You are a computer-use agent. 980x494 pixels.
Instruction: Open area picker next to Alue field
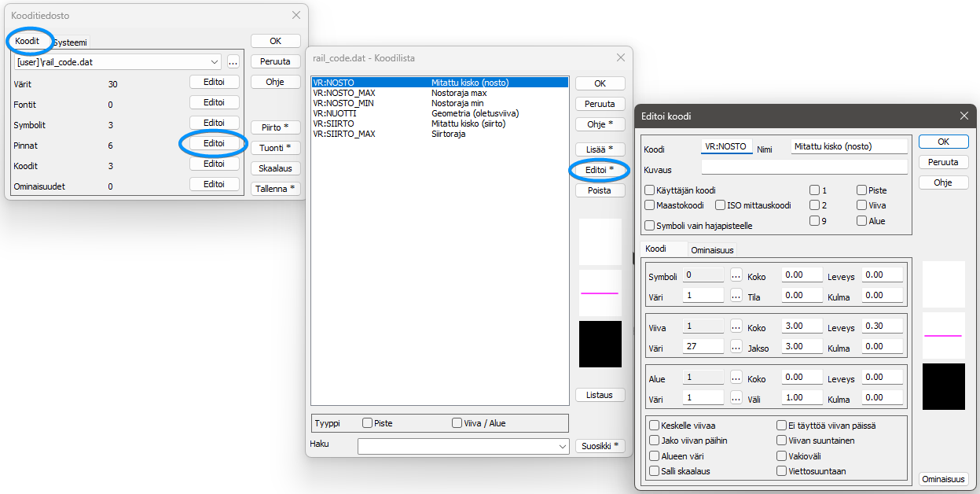click(736, 378)
